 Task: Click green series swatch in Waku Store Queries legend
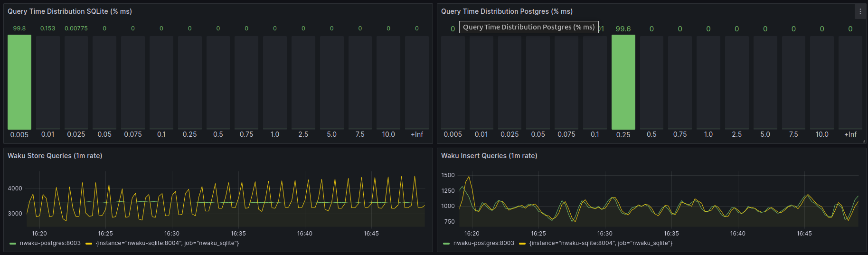pyautogui.click(x=13, y=244)
